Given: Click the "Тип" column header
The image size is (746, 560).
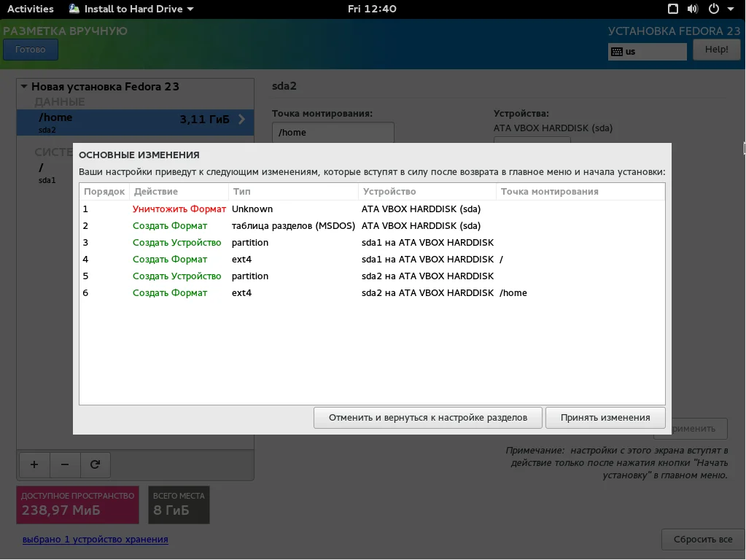Looking at the screenshot, I should click(293, 191).
